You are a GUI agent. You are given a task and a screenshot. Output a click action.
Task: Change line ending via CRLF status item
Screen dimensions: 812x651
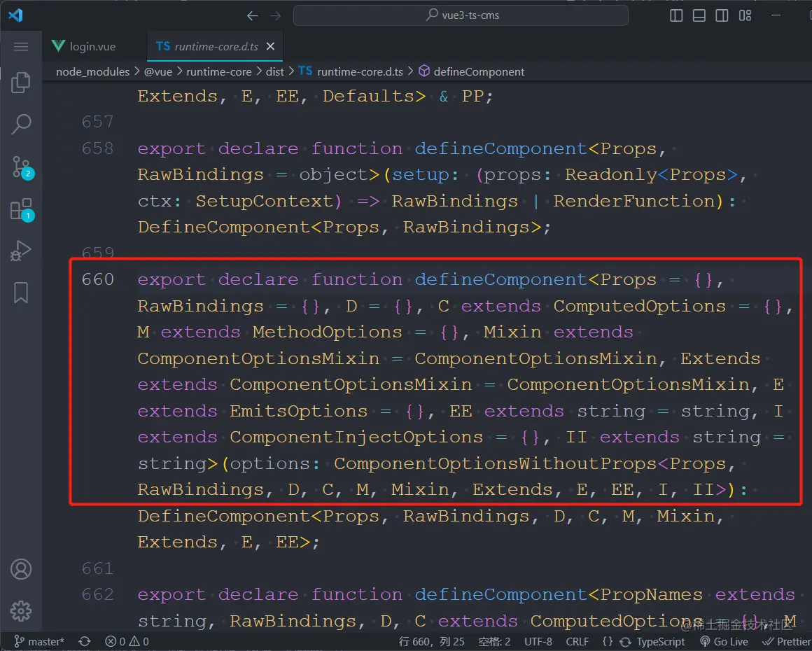click(577, 642)
